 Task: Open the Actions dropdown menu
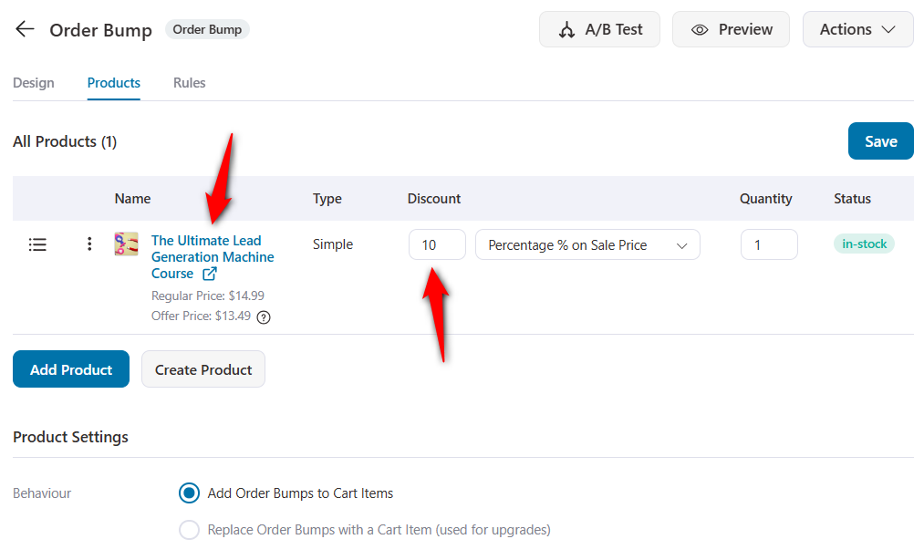857,29
